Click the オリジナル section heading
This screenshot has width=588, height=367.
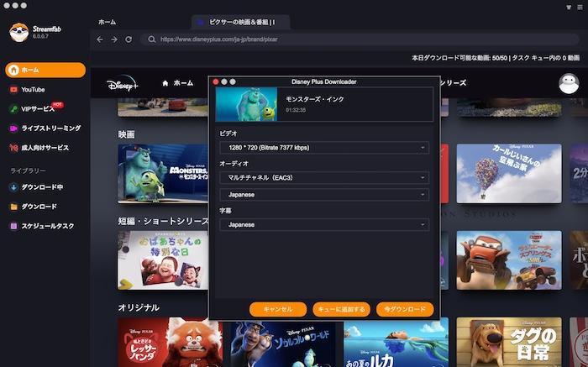(x=139, y=307)
